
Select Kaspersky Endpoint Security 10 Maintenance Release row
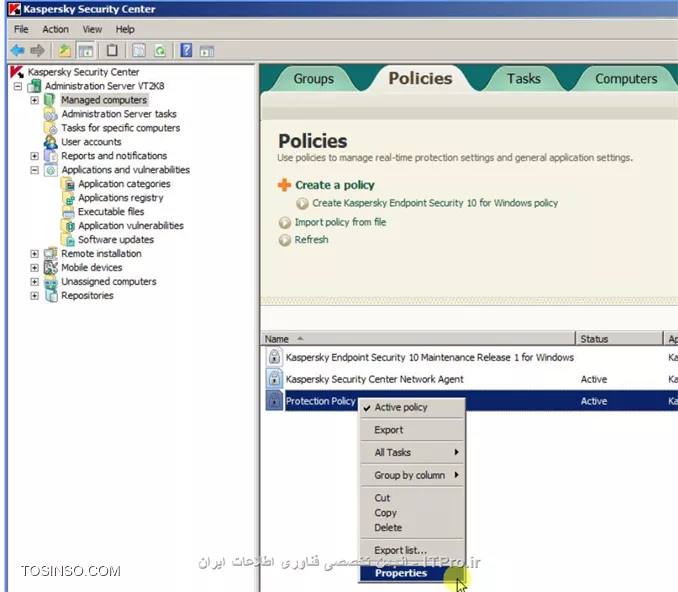(x=471, y=358)
